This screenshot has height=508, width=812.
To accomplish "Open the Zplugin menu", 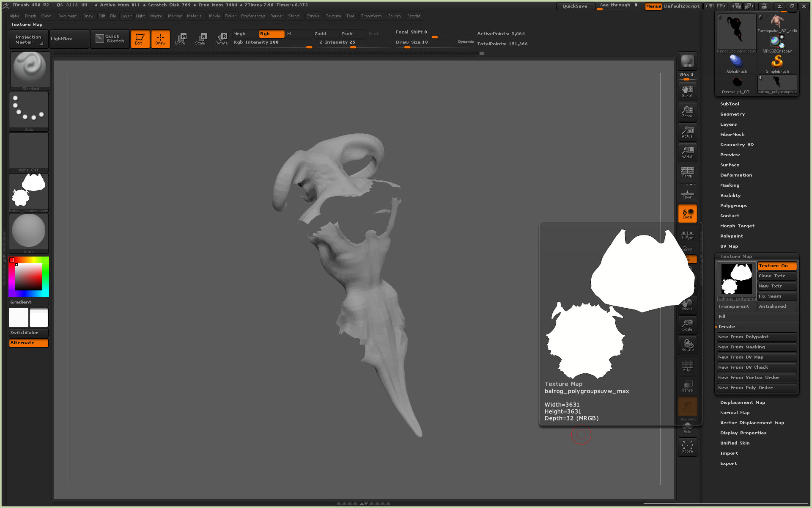I will coord(394,16).
